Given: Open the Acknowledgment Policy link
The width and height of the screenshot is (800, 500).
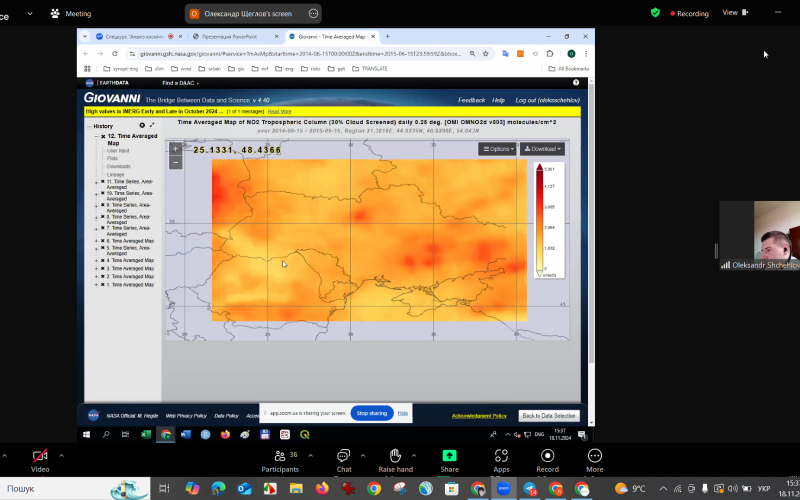Looking at the screenshot, I should coord(479,416).
